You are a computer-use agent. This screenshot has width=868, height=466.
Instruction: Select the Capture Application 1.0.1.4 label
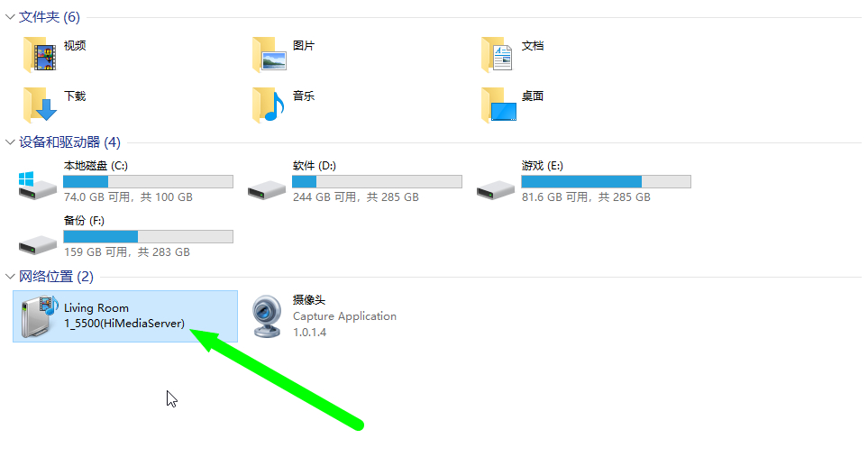[344, 324]
